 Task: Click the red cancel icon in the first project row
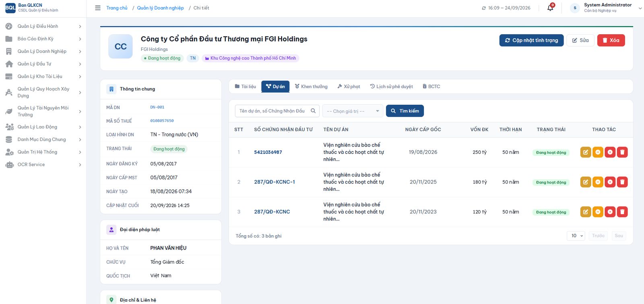click(610, 152)
